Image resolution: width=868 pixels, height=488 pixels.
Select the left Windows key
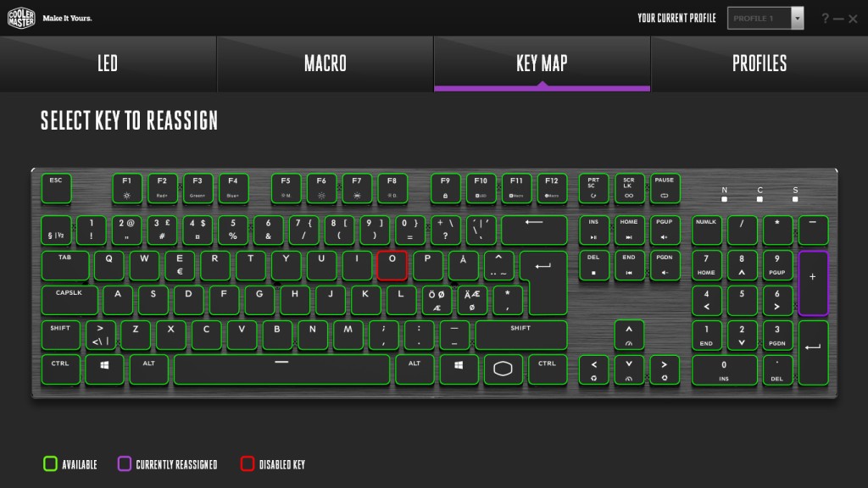pos(104,369)
